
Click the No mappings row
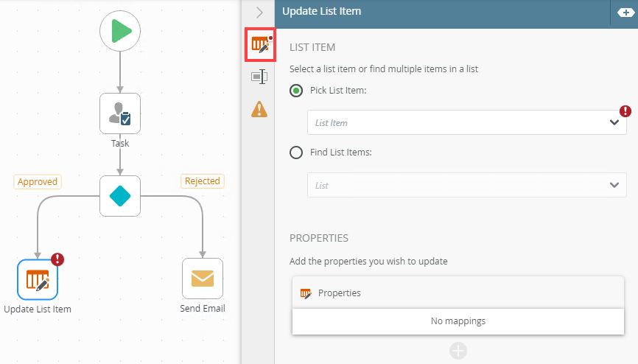[458, 321]
